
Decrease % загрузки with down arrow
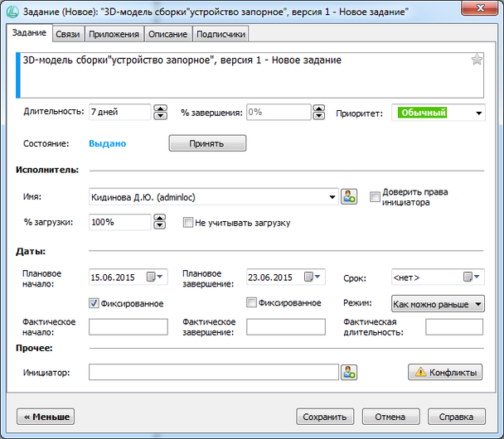pyautogui.click(x=160, y=225)
